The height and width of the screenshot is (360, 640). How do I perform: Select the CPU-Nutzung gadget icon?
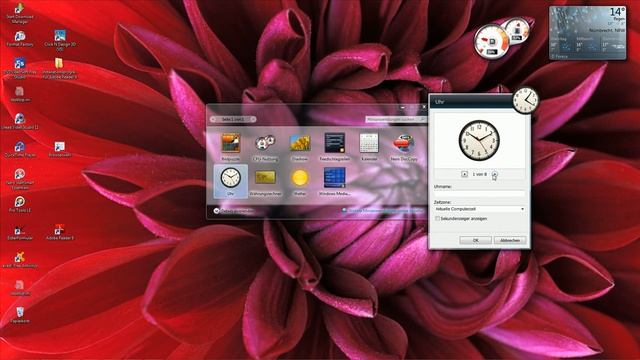coord(265,143)
